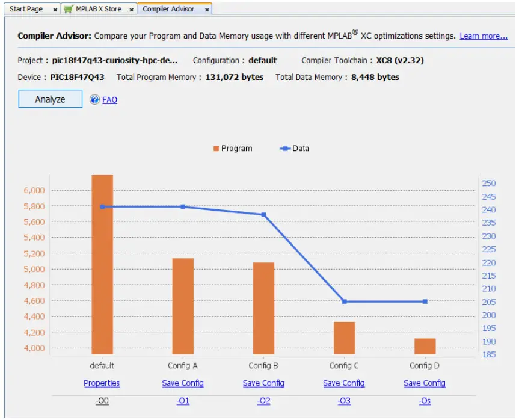Click the MPLAB X Store cart icon
Image resolution: width=519 pixels, height=420 pixels.
[68, 9]
